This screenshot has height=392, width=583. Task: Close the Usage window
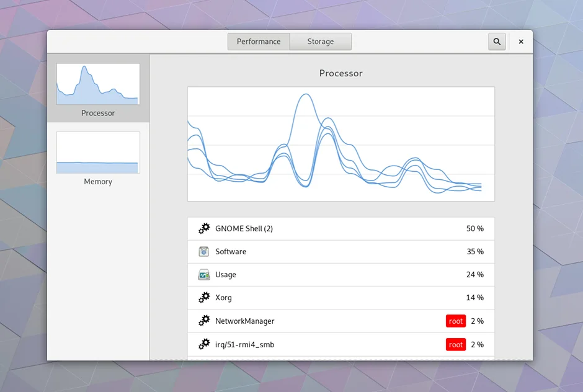(x=521, y=42)
